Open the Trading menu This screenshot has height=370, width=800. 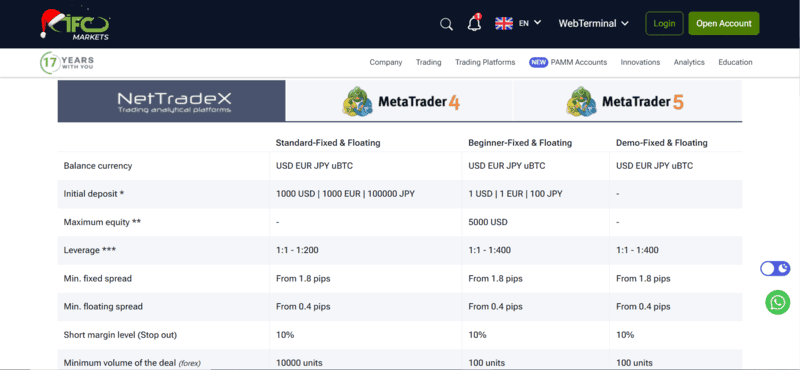(429, 62)
